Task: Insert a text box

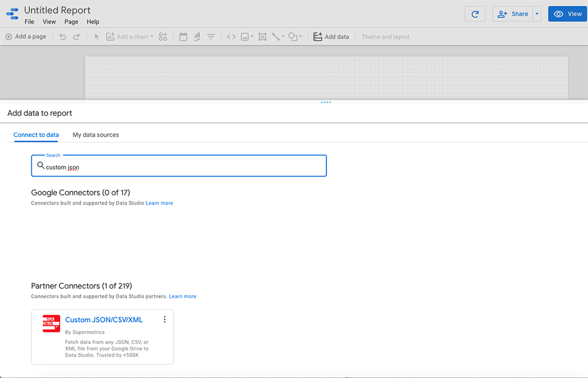Action: tap(262, 37)
